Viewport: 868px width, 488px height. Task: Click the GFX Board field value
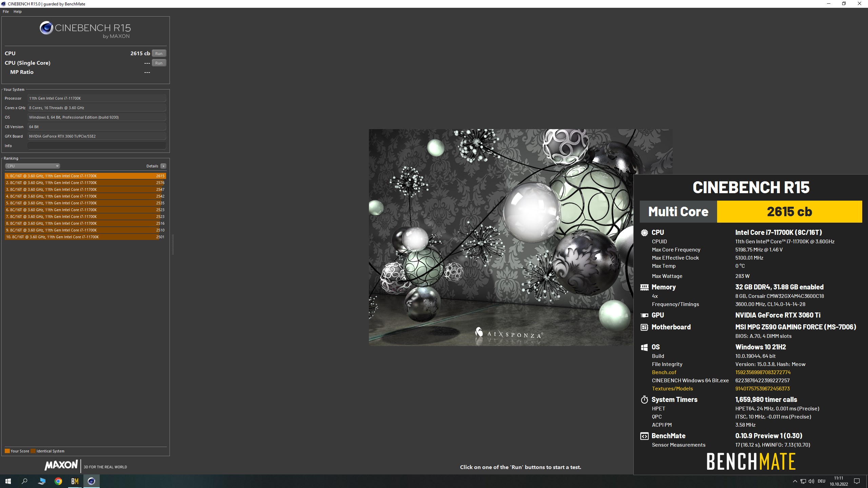tap(97, 136)
